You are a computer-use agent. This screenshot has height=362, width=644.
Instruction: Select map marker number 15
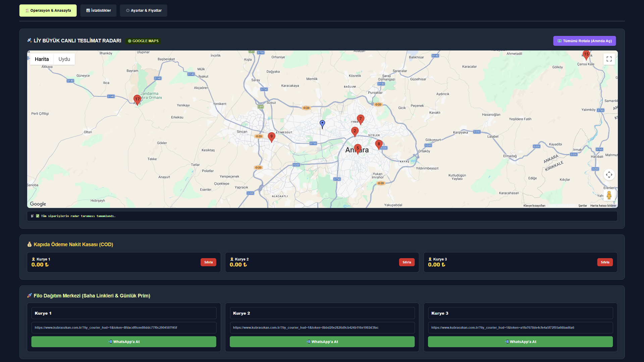(x=586, y=55)
